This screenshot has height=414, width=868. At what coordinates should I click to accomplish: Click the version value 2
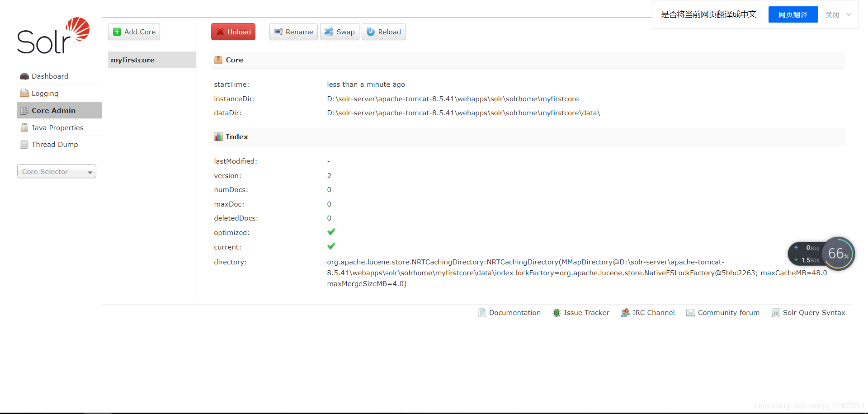[x=329, y=176]
